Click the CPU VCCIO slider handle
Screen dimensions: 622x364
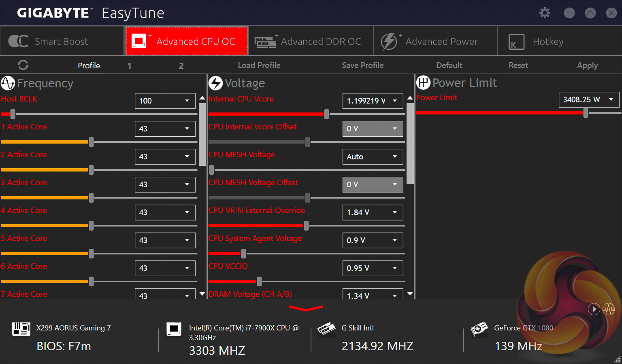(259, 281)
